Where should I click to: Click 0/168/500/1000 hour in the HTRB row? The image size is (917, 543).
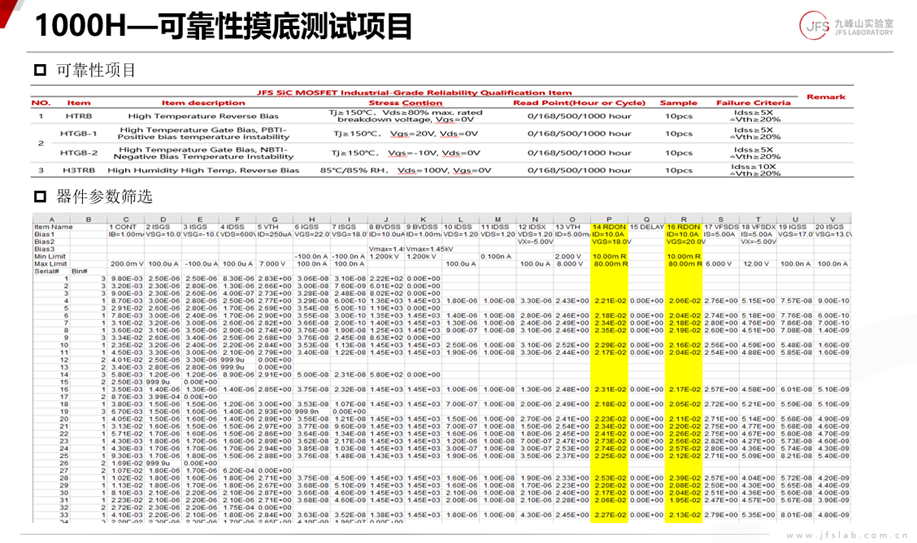579,116
